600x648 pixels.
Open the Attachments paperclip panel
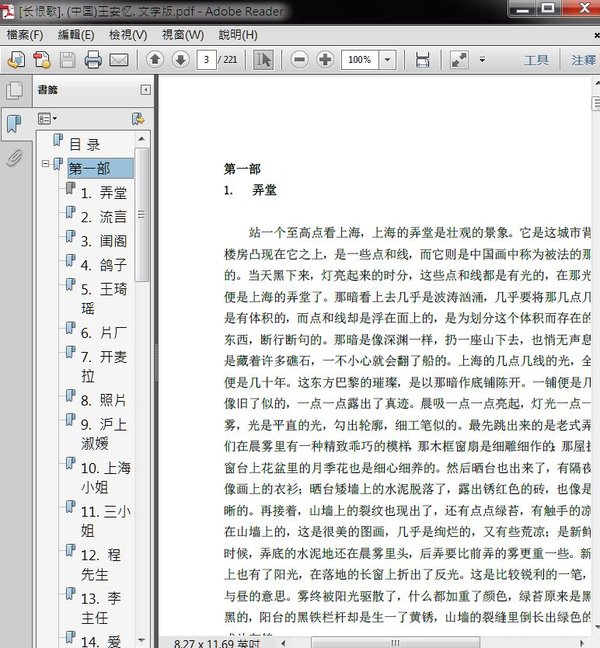coord(14,158)
